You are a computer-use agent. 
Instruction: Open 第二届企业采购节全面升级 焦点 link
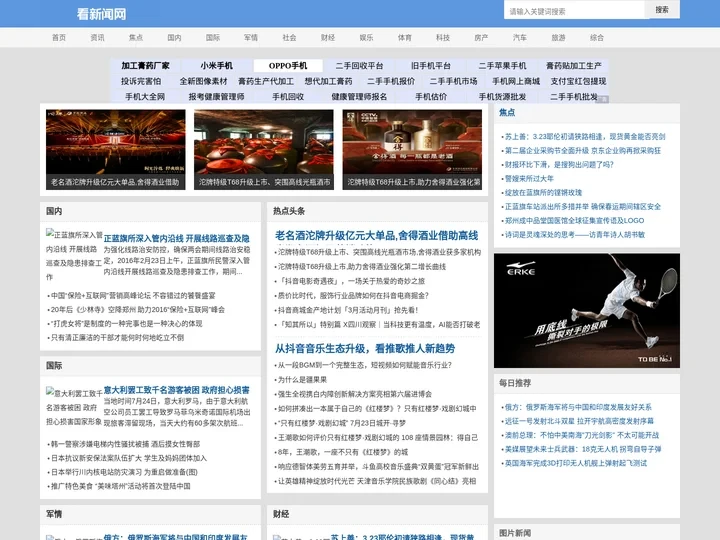[x=583, y=151]
